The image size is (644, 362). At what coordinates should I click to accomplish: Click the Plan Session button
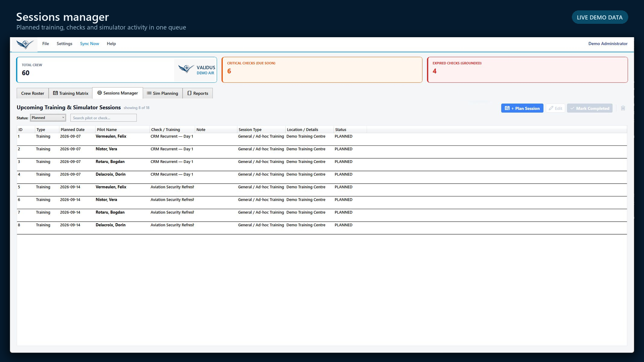(522, 108)
